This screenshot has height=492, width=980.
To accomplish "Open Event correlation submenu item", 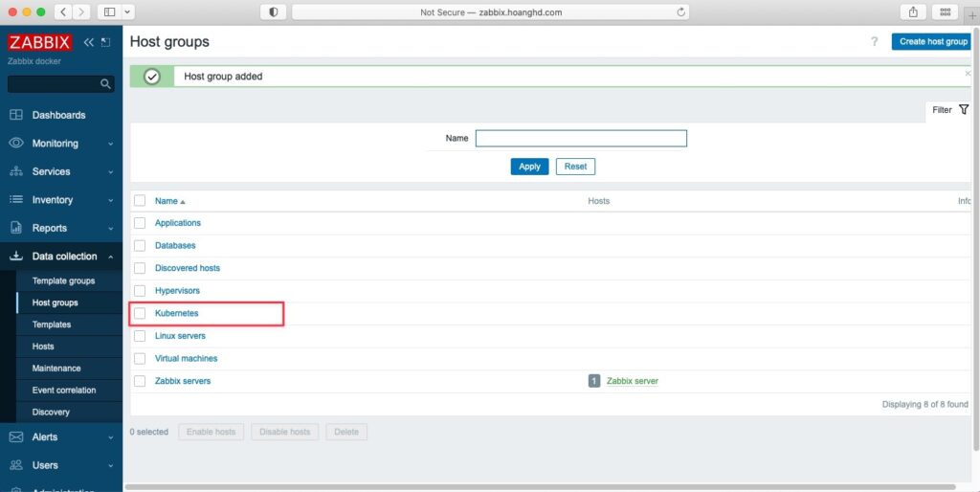I will (x=64, y=391).
